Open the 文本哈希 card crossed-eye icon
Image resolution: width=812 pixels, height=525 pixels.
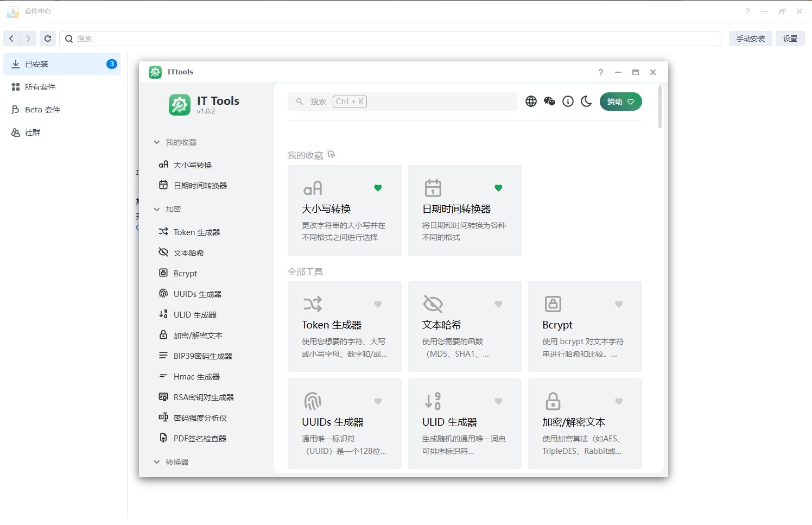[433, 304]
